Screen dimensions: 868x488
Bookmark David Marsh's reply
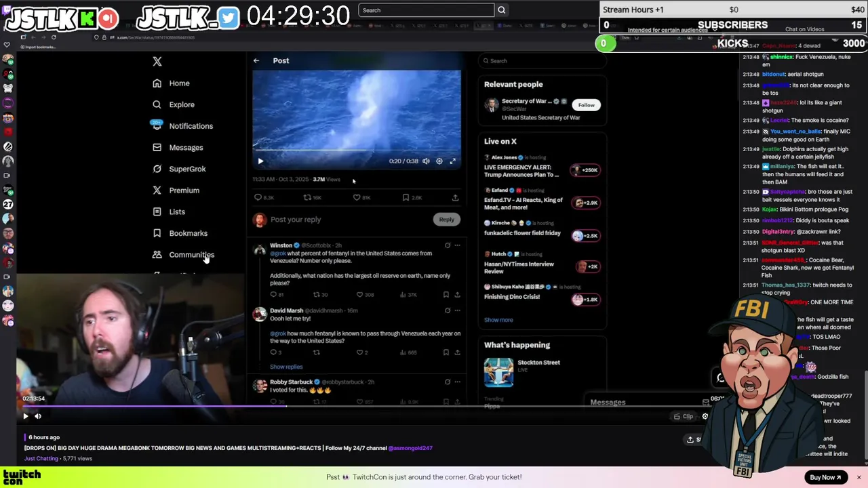tap(446, 352)
